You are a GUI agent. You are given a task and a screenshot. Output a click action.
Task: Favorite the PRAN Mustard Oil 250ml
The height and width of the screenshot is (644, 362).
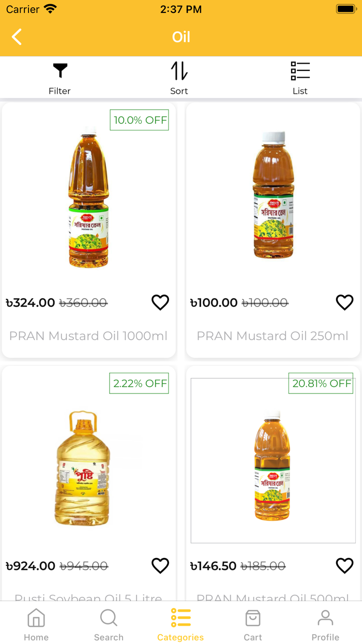[344, 302]
